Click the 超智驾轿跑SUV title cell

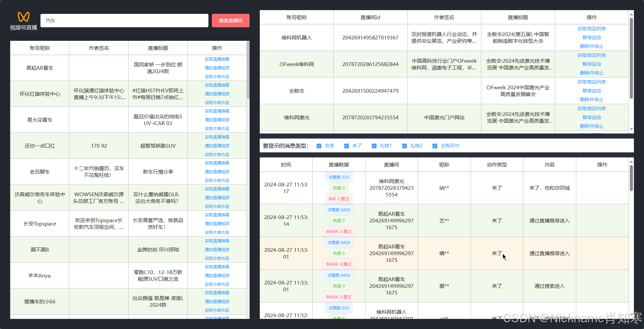(158, 146)
